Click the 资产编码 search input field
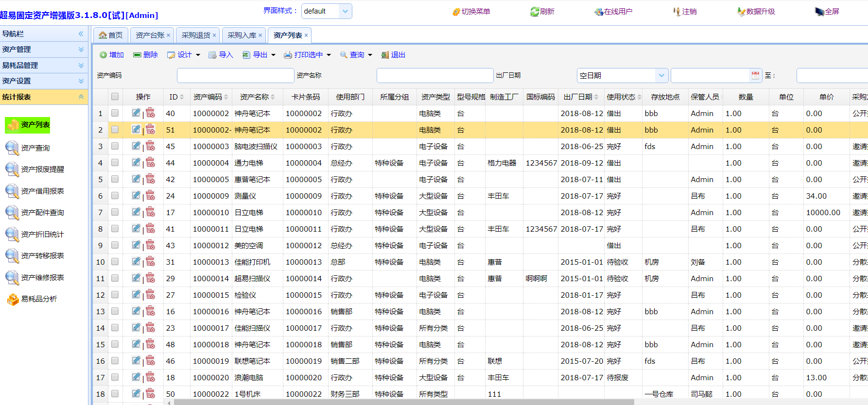 (x=235, y=75)
